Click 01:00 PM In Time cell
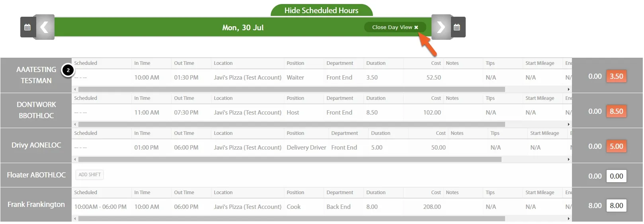The image size is (644, 224). (146, 148)
